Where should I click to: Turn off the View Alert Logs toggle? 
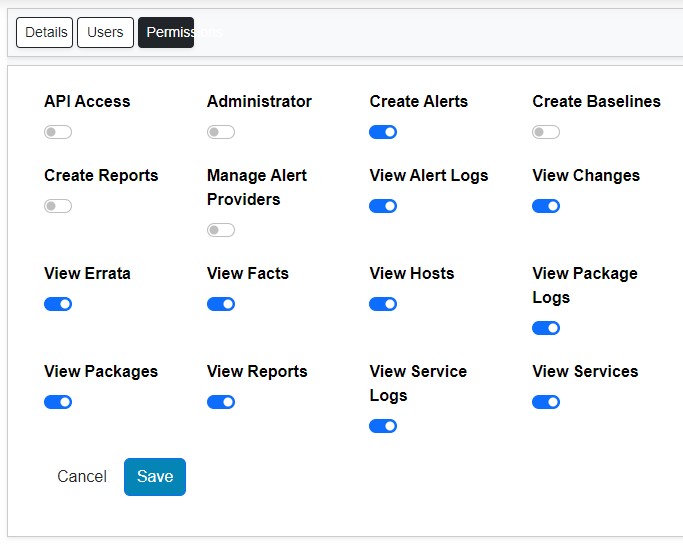pos(383,206)
